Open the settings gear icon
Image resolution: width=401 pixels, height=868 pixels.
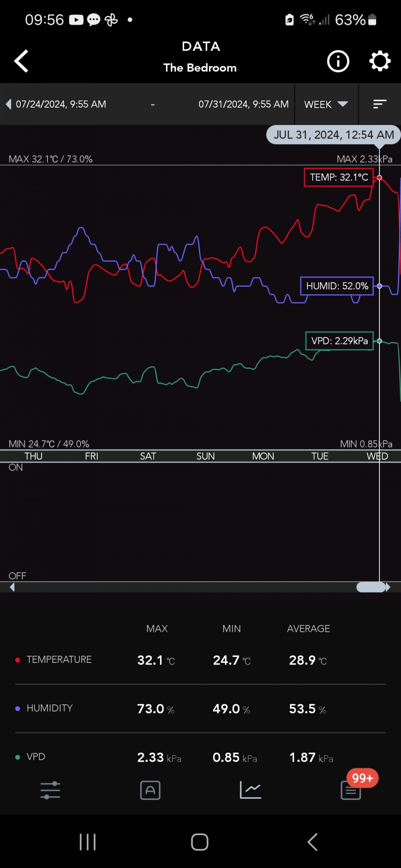point(379,61)
